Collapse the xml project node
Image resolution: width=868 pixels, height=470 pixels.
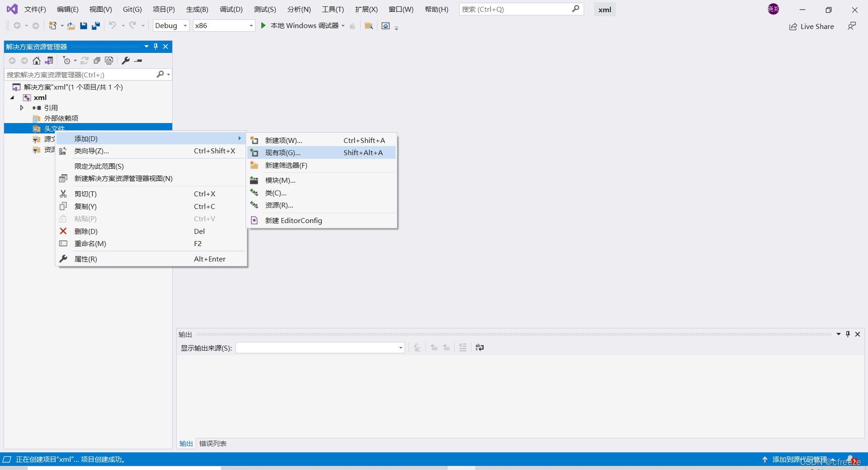(12, 97)
